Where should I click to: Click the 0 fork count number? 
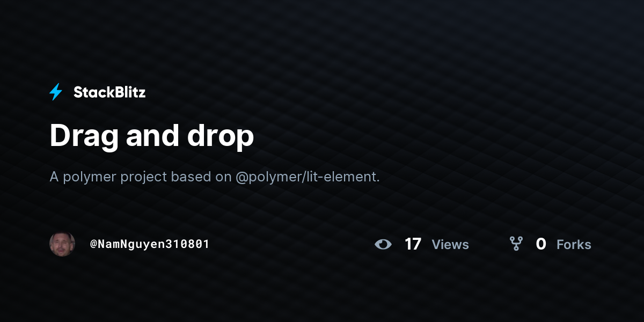point(541,244)
